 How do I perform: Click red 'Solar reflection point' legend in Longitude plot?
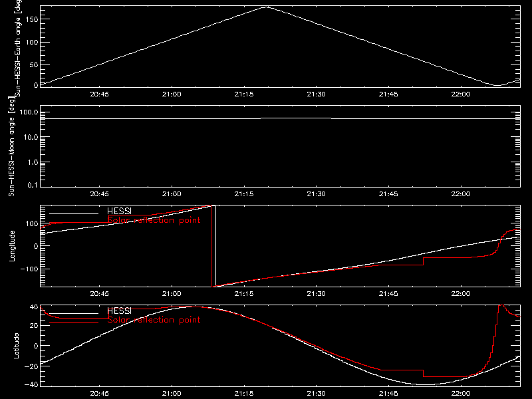(x=154, y=220)
